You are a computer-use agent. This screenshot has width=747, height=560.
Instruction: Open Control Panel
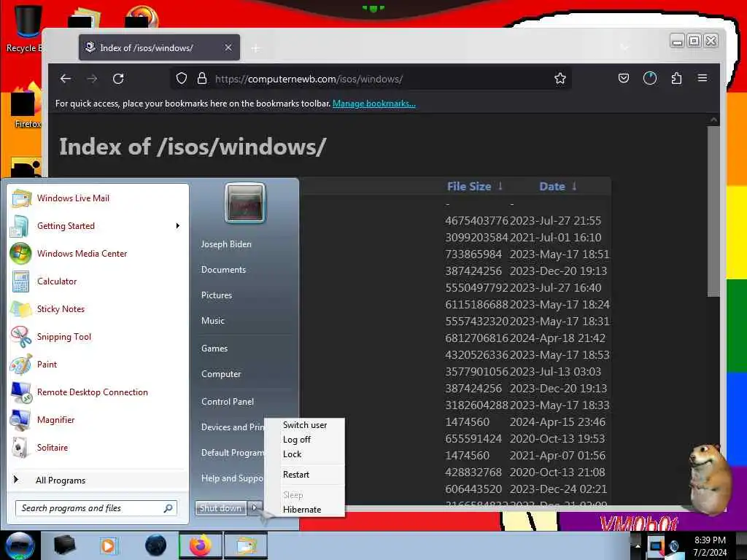(228, 402)
